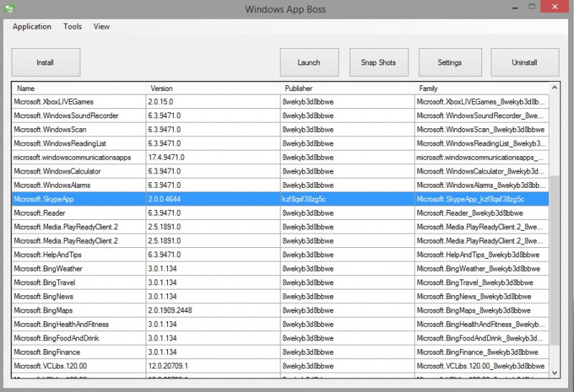Select Microsoft.WindowsReadingList app
The height and width of the screenshot is (392, 574).
coord(281,143)
